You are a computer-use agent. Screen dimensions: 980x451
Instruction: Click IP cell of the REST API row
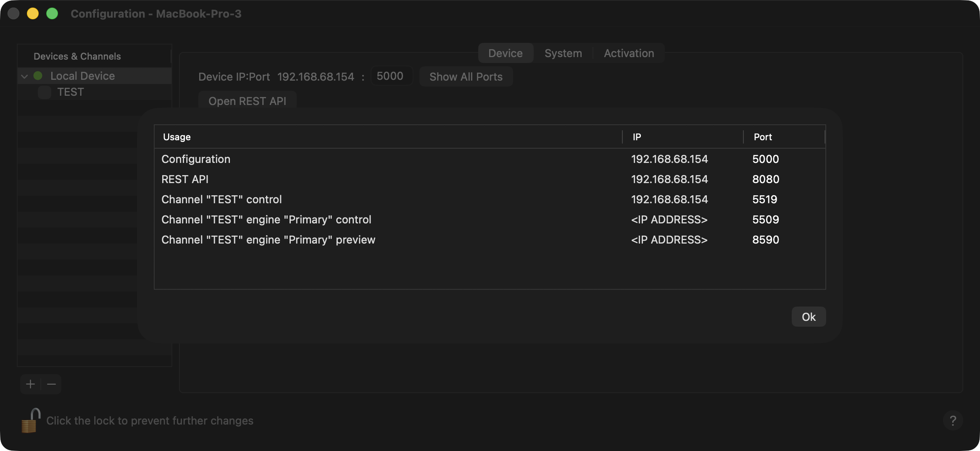click(x=669, y=179)
